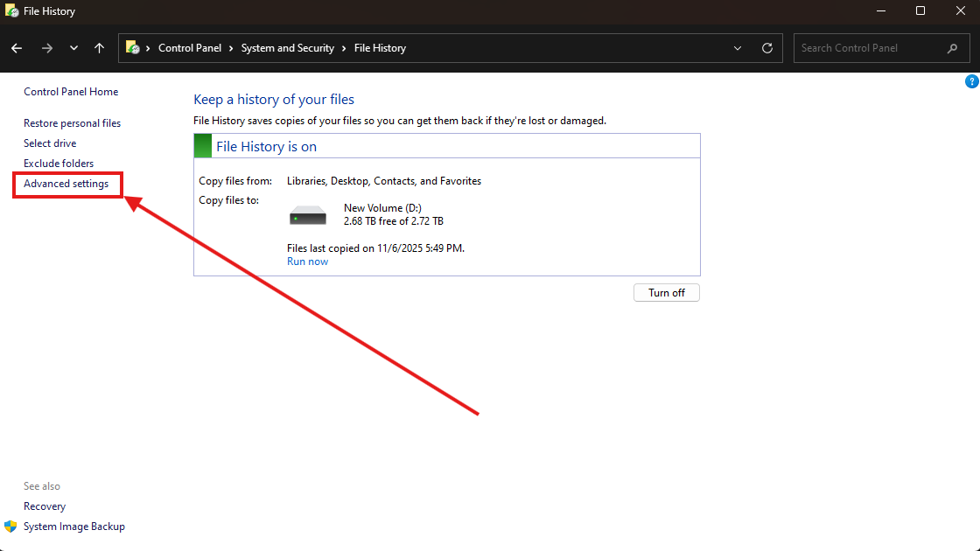Maximize the File History window
This screenshot has height=551, width=980.
point(920,10)
